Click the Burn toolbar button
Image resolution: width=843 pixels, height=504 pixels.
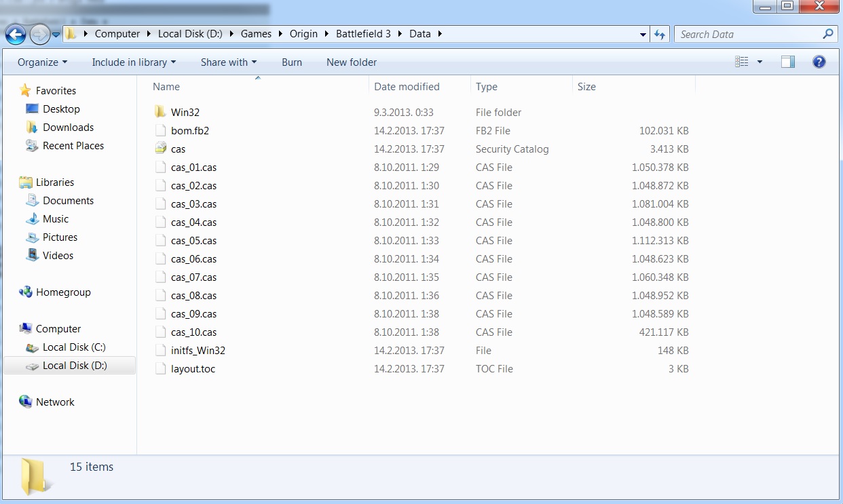pos(292,62)
